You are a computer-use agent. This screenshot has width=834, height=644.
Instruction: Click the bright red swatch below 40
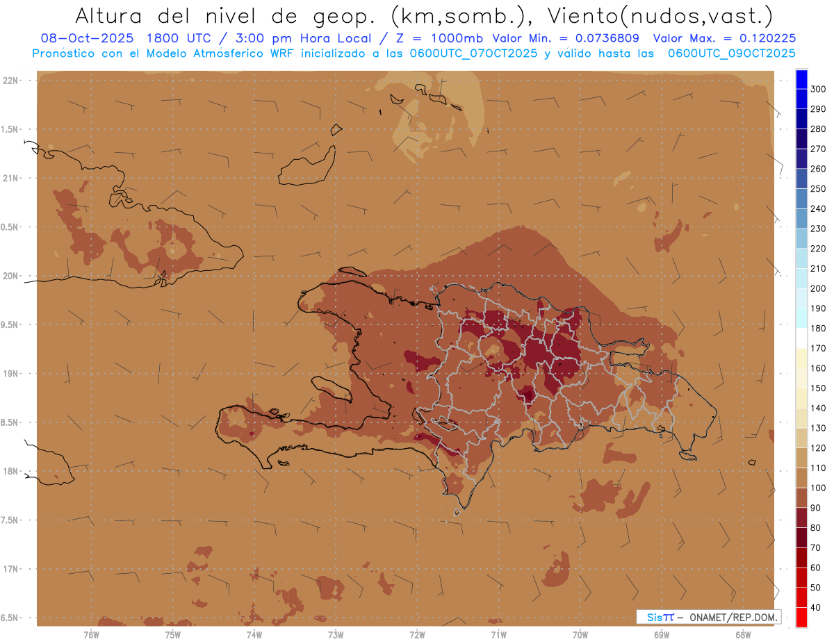pos(801,618)
